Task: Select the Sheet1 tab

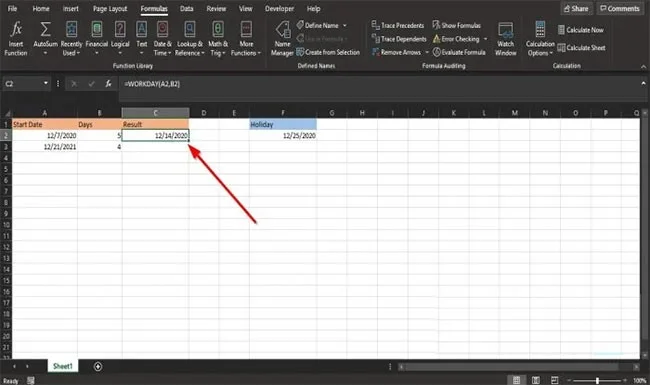Action: click(x=63, y=366)
